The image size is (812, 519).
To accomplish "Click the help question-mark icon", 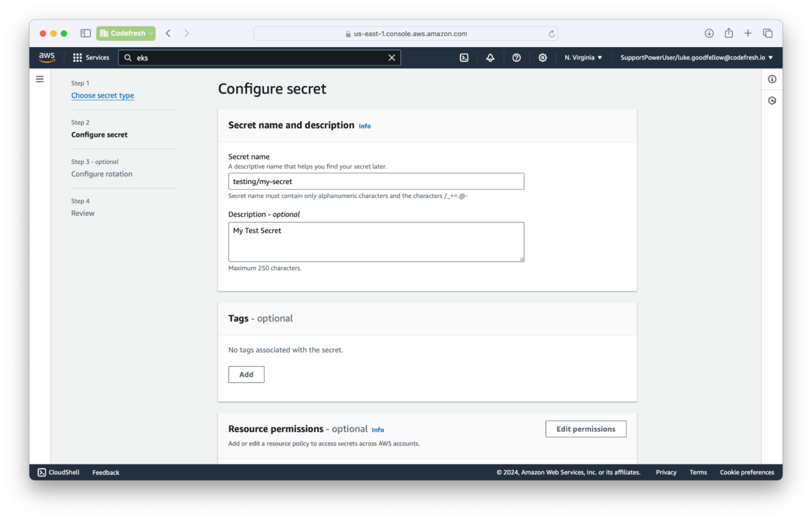I will click(516, 57).
